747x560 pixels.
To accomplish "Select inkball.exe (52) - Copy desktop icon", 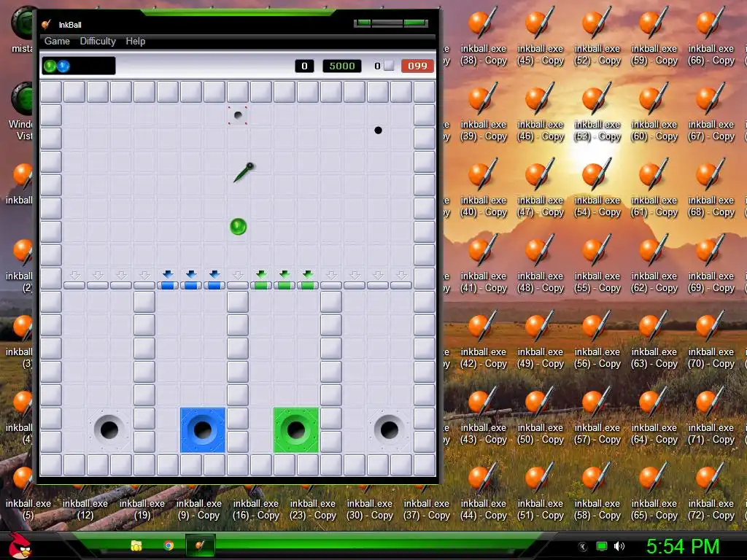I will click(597, 34).
